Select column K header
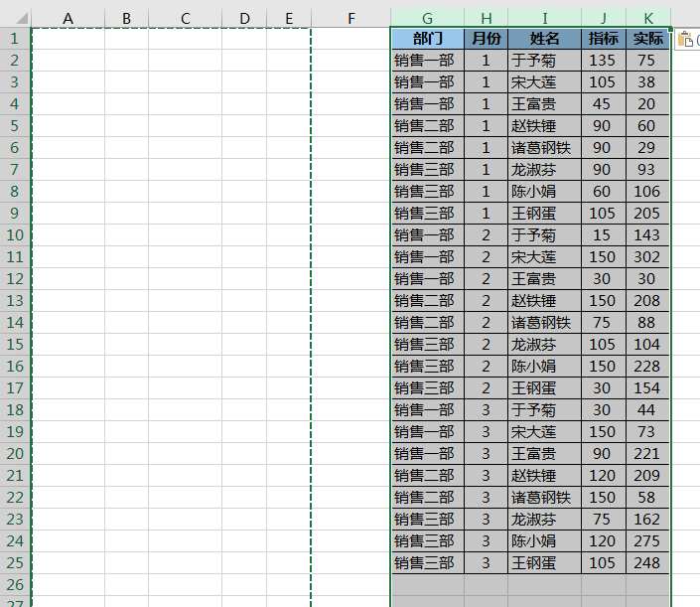The height and width of the screenshot is (607, 700). [x=648, y=18]
